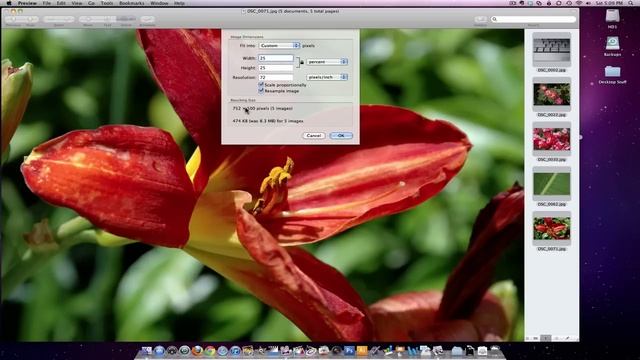Open the Go menu
This screenshot has width=640, height=360.
(91, 3)
